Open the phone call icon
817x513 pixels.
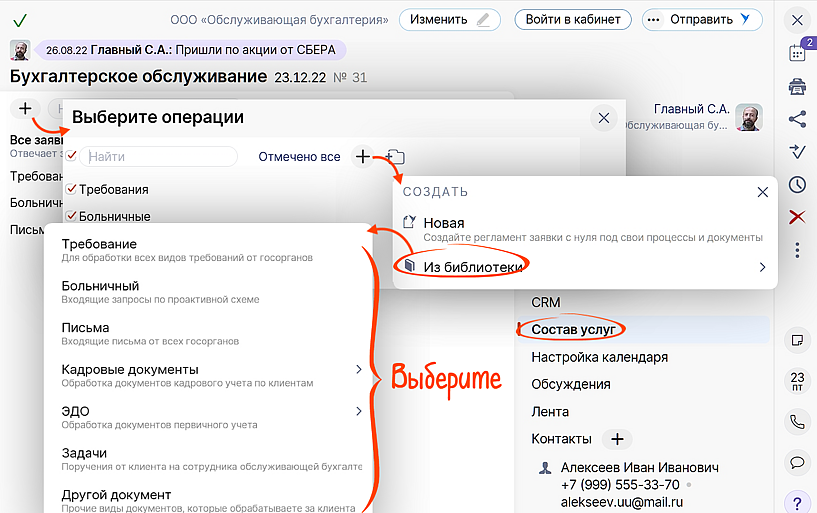coord(797,422)
